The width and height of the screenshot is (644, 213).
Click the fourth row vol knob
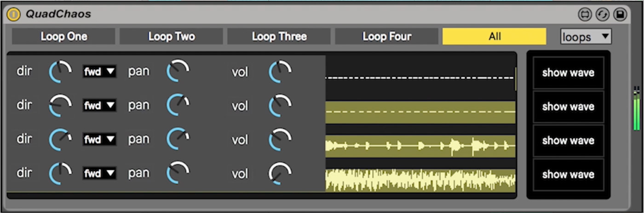pyautogui.click(x=280, y=174)
